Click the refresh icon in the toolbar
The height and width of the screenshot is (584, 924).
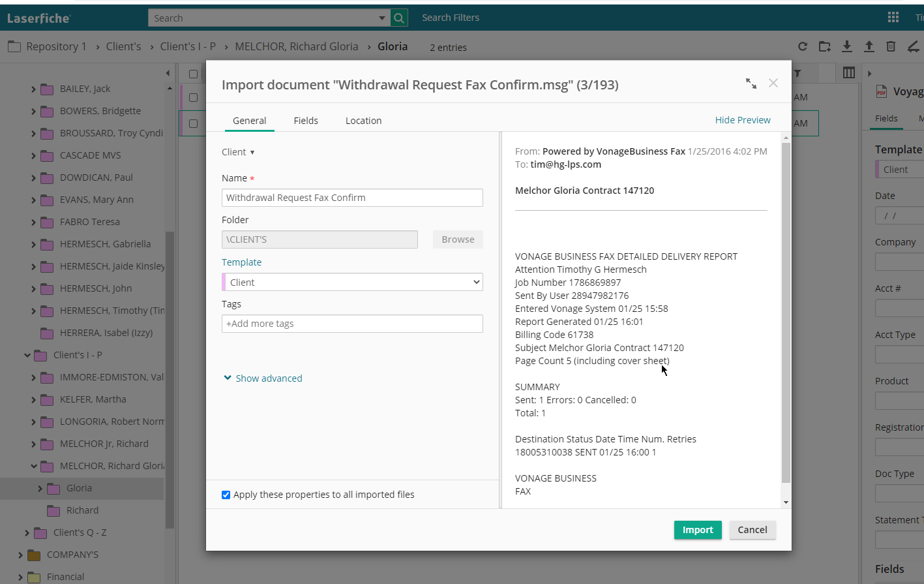pyautogui.click(x=803, y=46)
